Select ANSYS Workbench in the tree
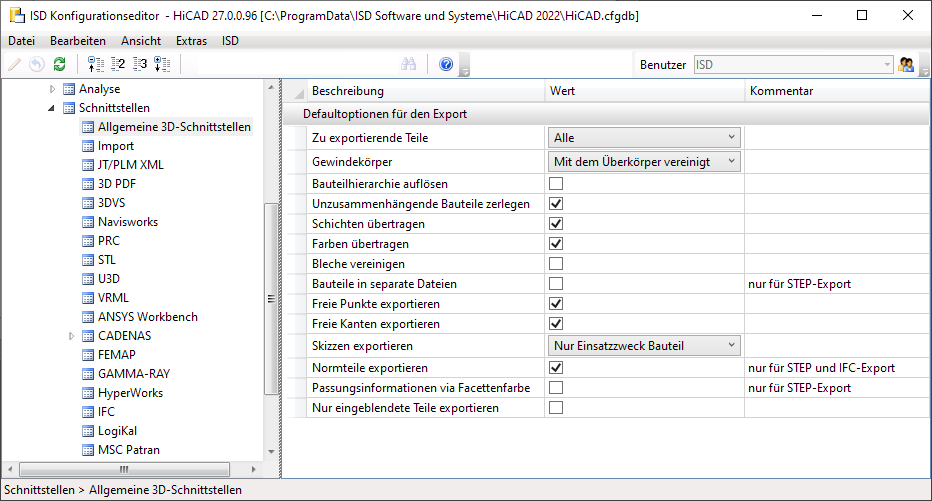932x501 pixels. tap(148, 317)
